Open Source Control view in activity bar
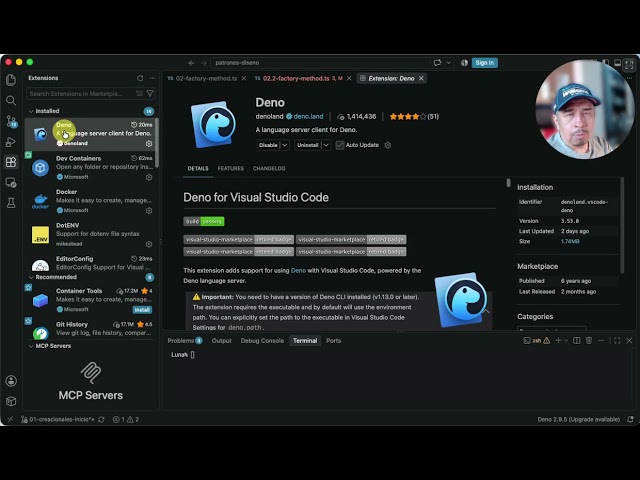640x480 pixels. tap(11, 121)
